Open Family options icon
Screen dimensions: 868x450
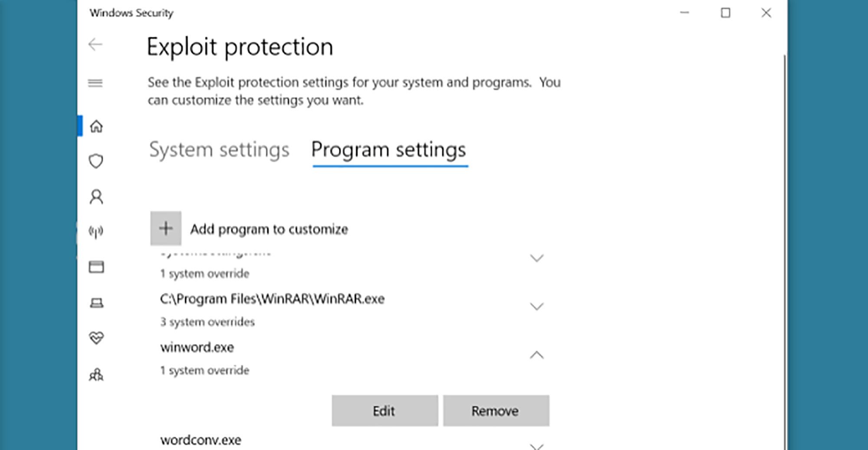[96, 374]
